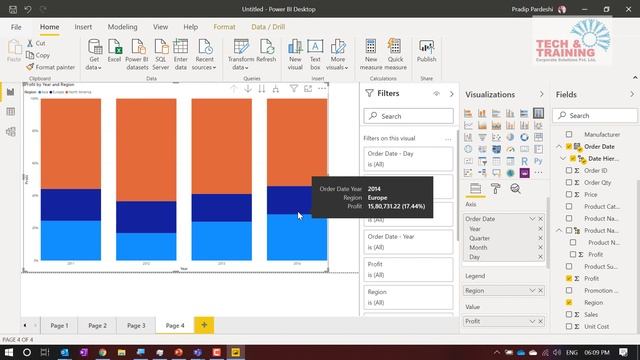Remove Quarter from the Axis hierarchy

pyautogui.click(x=540, y=238)
